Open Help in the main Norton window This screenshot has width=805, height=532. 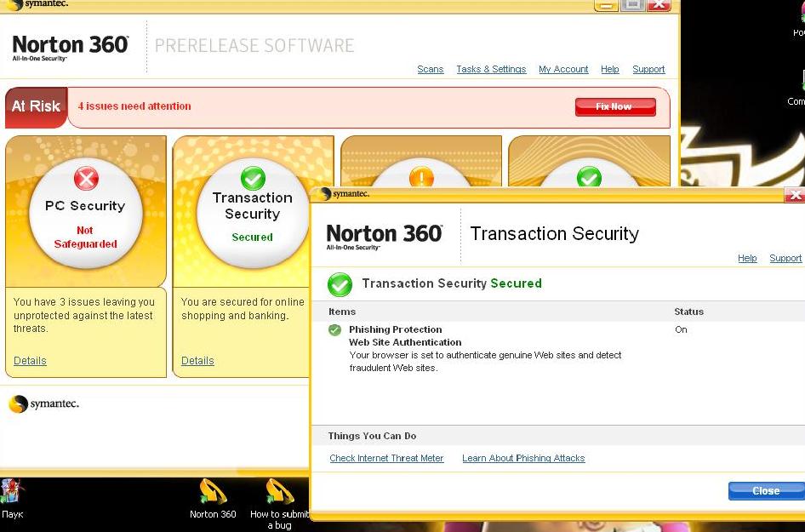(610, 69)
